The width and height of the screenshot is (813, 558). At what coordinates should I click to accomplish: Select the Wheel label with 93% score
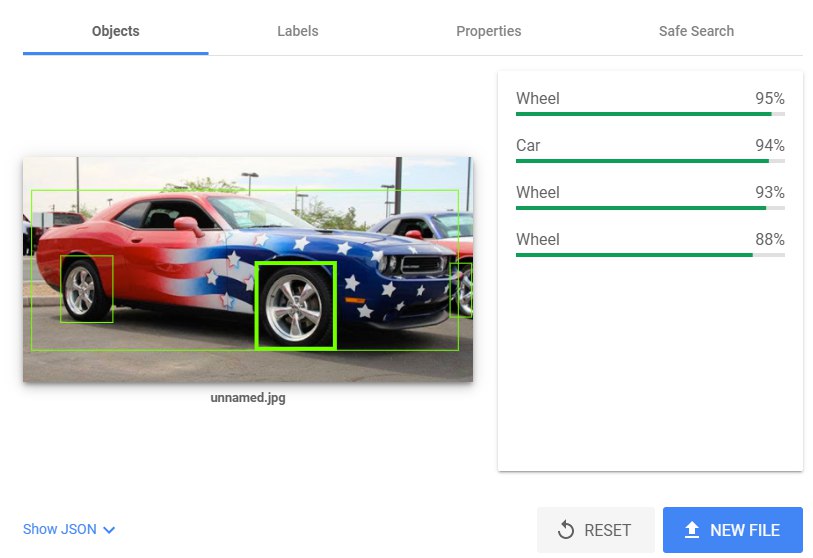click(x=538, y=192)
